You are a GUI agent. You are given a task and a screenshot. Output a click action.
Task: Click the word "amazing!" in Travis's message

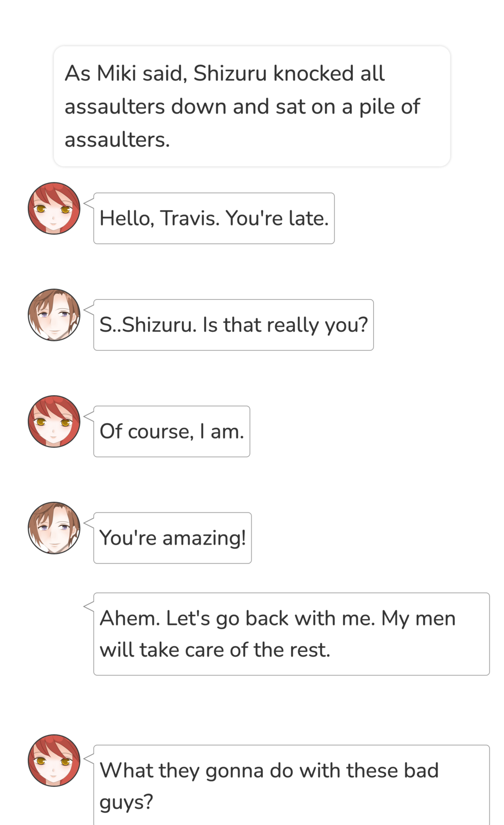point(204,538)
